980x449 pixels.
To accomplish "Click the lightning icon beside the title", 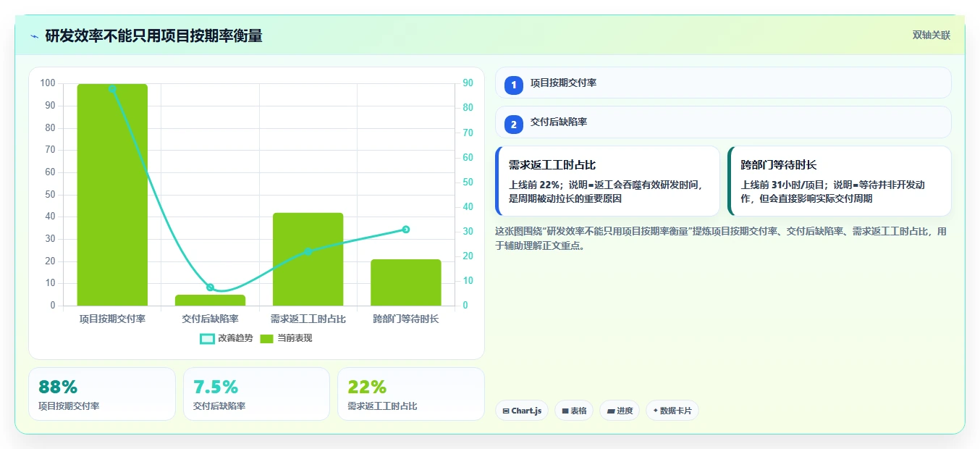I will click(x=34, y=36).
